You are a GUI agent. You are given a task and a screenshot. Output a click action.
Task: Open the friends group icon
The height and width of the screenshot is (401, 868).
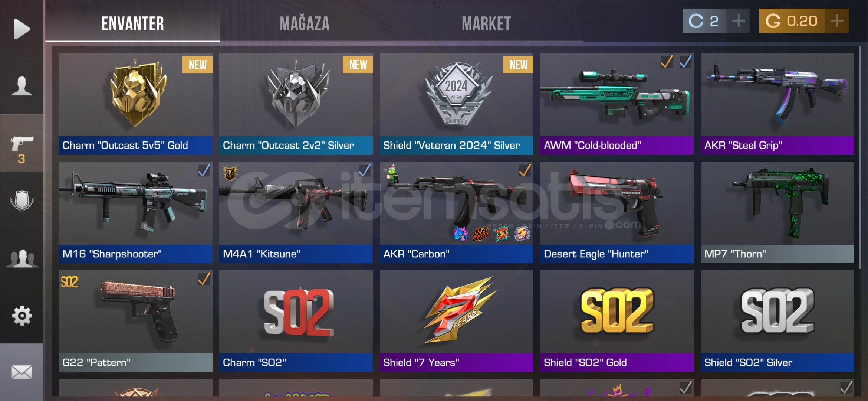click(x=22, y=258)
